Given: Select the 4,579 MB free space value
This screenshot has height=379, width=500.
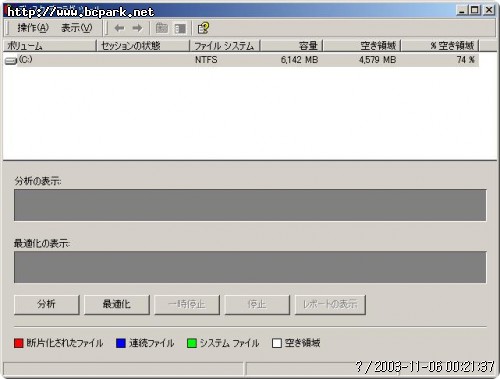Looking at the screenshot, I should (x=377, y=60).
